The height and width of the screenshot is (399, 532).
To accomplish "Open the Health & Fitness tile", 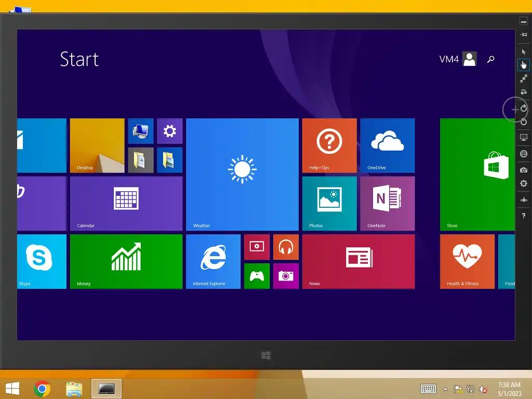I will [x=467, y=262].
